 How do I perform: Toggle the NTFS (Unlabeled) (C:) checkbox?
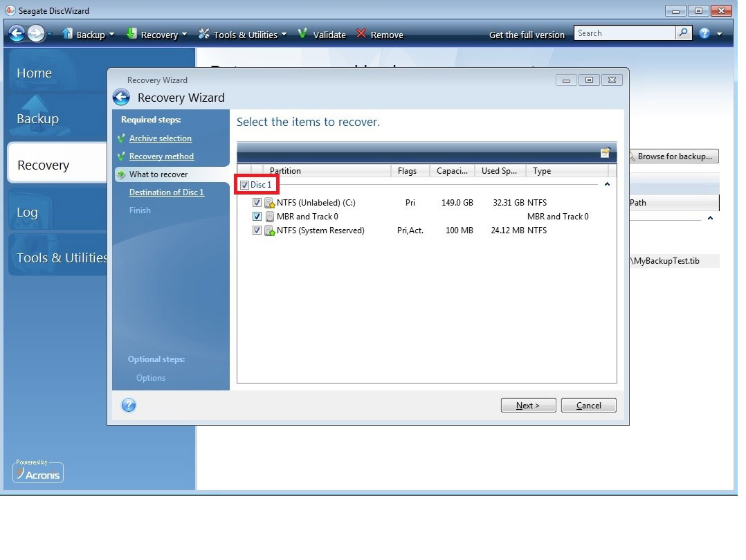point(257,203)
